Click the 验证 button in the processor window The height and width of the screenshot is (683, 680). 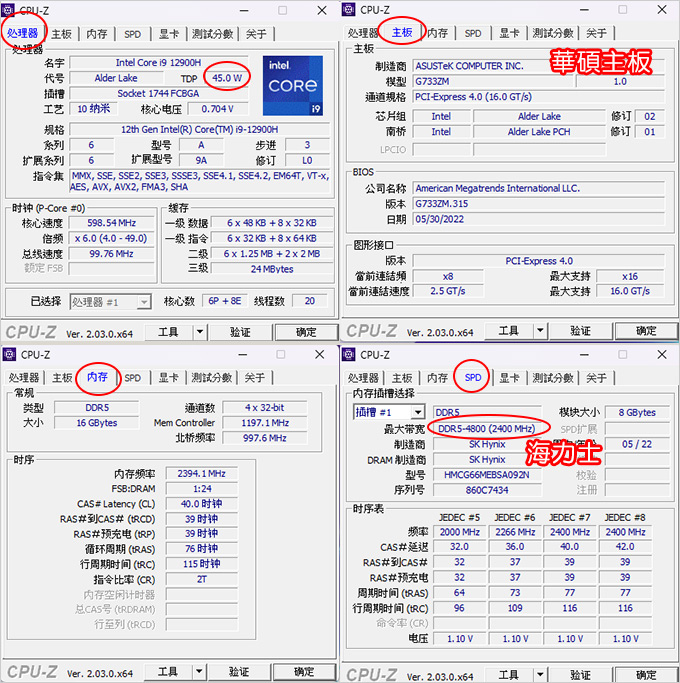[240, 332]
